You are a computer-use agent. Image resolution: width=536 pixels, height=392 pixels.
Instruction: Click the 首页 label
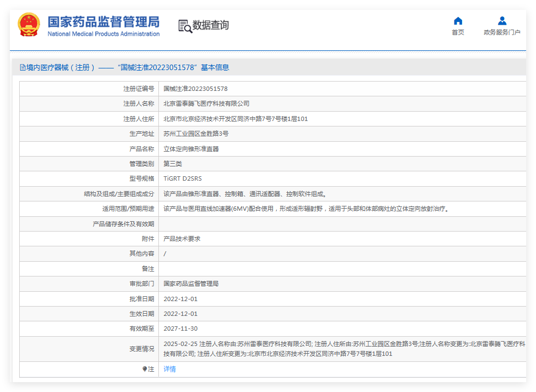(458, 32)
